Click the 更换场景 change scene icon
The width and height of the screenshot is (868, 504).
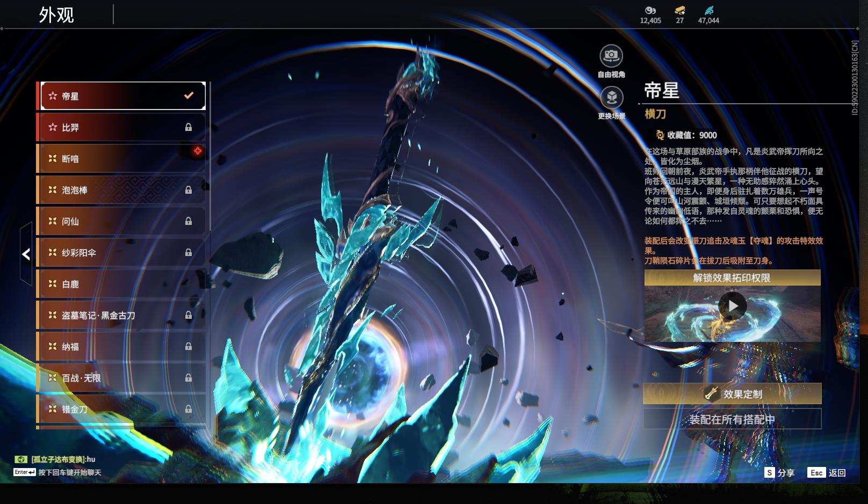coord(611,97)
